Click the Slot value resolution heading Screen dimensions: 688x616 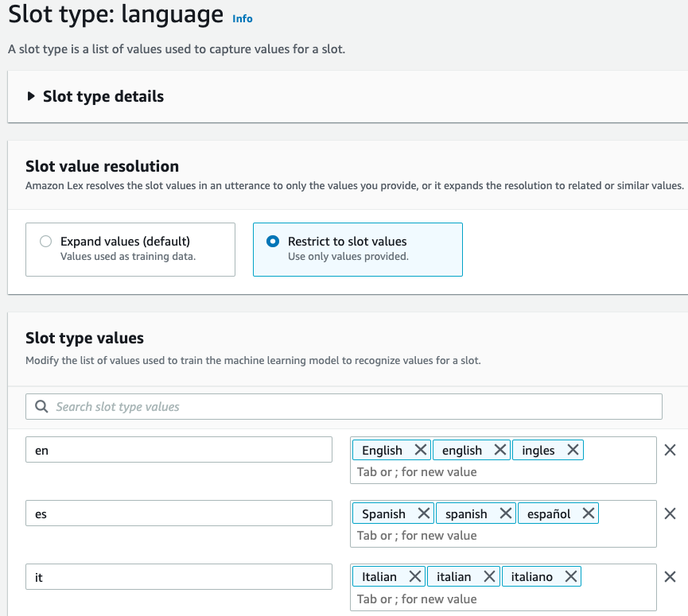point(103,166)
